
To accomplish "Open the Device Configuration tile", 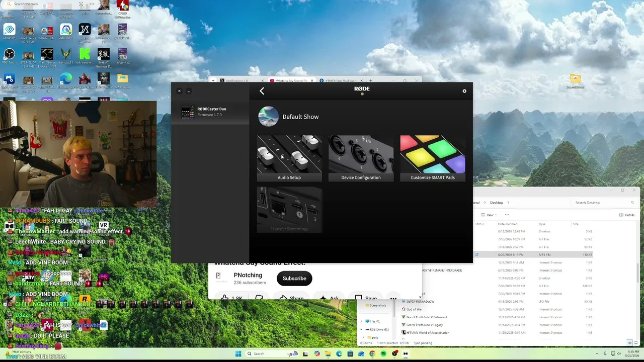I will click(361, 158).
